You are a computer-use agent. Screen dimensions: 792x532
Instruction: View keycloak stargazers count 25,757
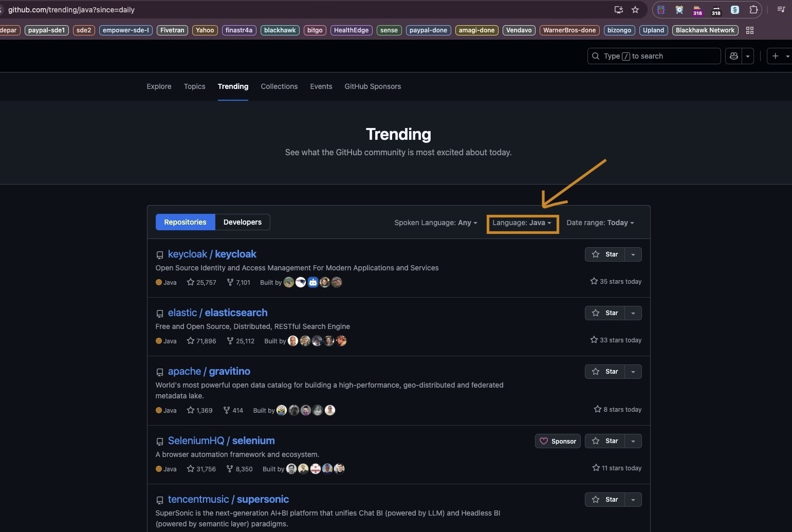[201, 282]
